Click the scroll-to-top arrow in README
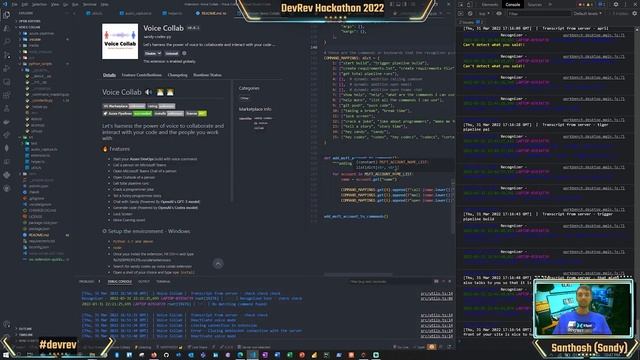Viewport: 640px width, 360px height. [218, 264]
